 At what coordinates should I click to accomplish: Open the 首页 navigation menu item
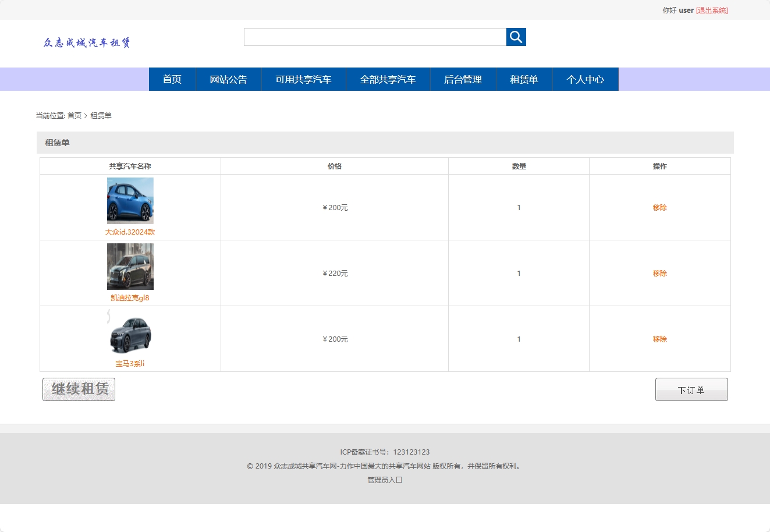tap(172, 79)
